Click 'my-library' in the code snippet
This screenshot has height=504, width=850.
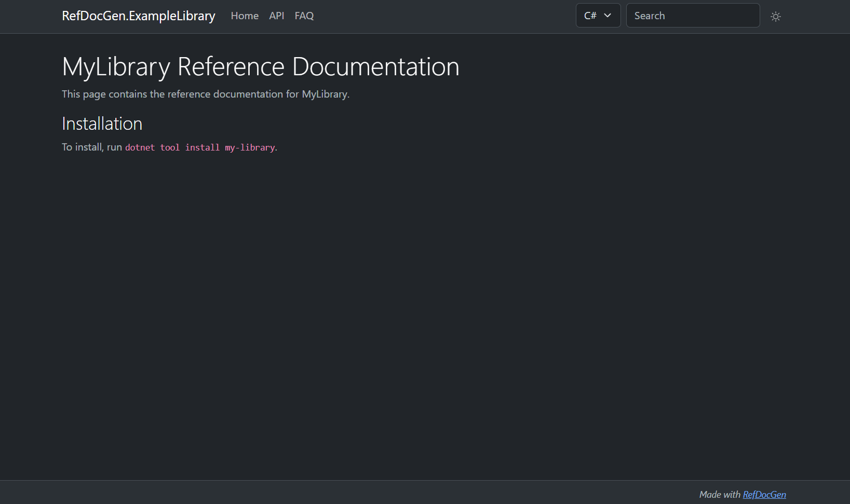250,147
